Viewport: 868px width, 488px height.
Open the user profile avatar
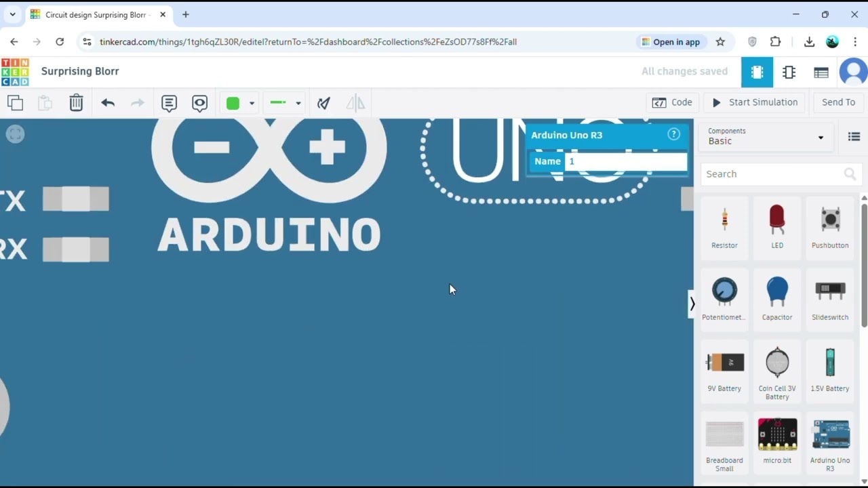coord(854,72)
